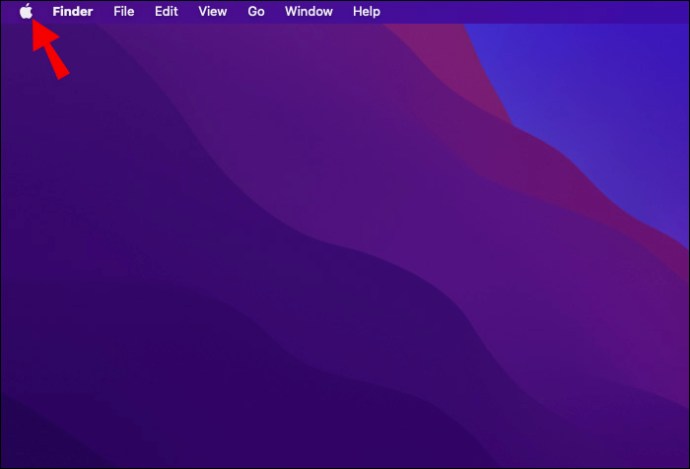Open the File menu
The width and height of the screenshot is (690, 469).
pyautogui.click(x=124, y=11)
